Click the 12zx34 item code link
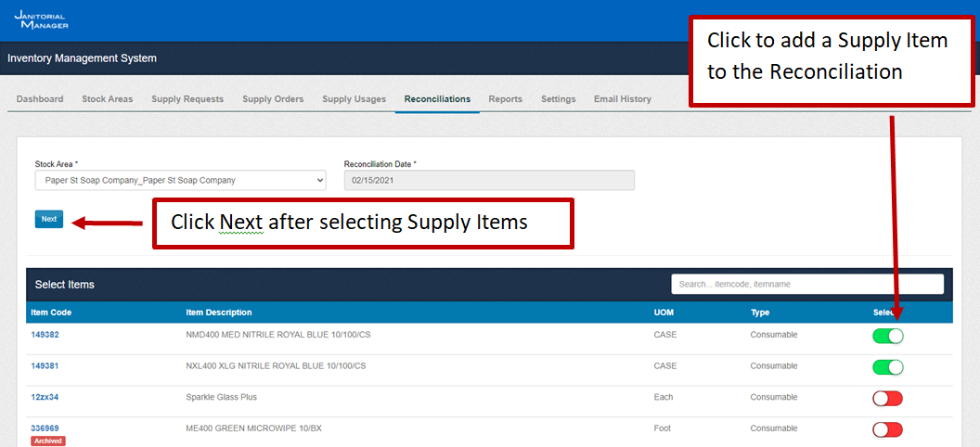Viewport: 980px width, 447px height. point(45,397)
